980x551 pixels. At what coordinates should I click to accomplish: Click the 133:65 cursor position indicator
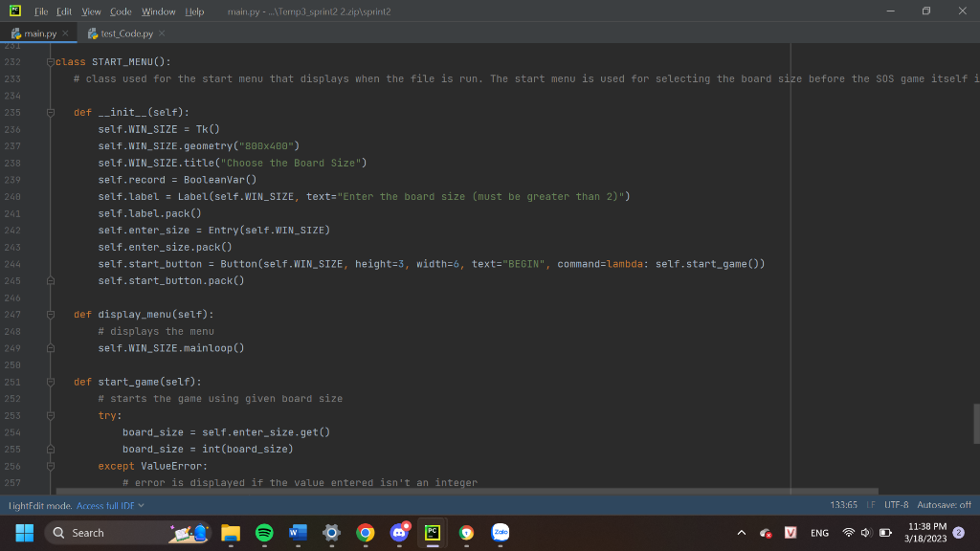[x=843, y=505]
